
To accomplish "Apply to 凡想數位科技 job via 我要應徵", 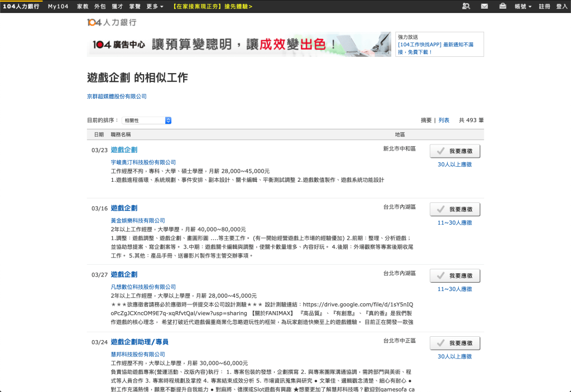I will click(x=455, y=276).
